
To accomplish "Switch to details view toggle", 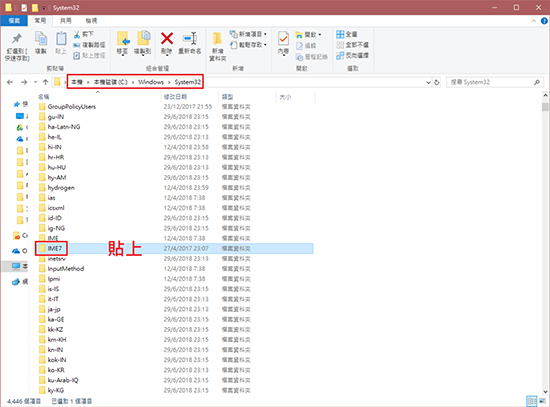I will click(532, 401).
